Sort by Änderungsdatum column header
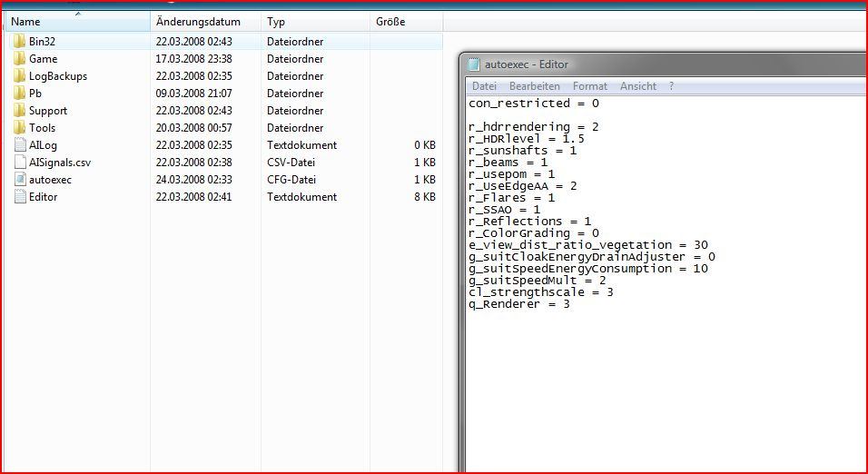Viewport: 868px width, 474px height. pyautogui.click(x=205, y=22)
